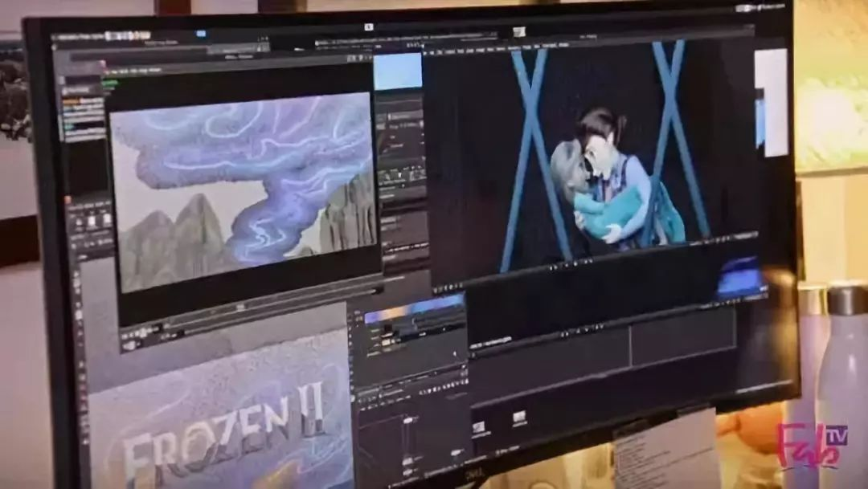Open the blue sky thumbnail above the center panel
The height and width of the screenshot is (489, 868).
click(x=398, y=71)
